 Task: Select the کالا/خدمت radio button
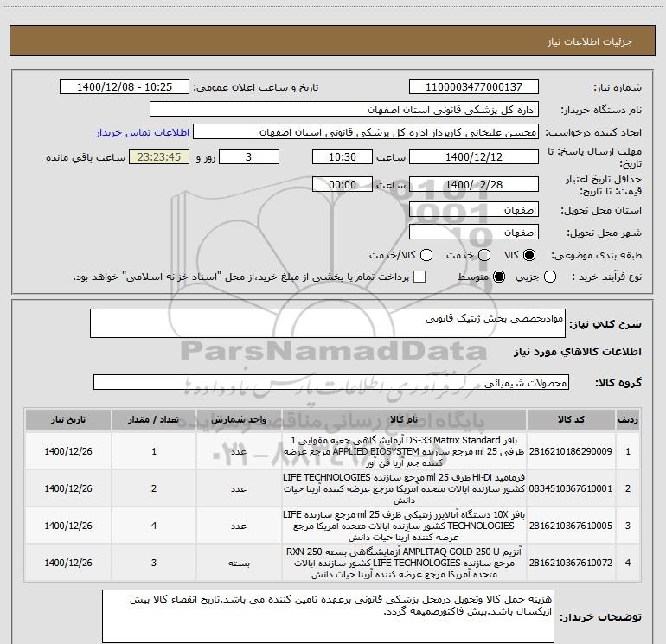coord(426,255)
